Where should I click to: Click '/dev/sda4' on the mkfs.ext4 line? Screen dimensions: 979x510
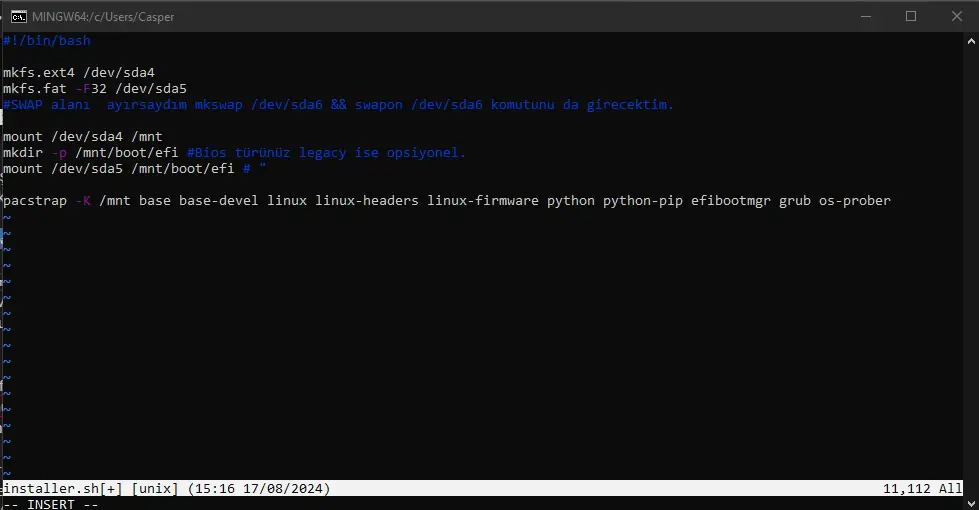[119, 72]
